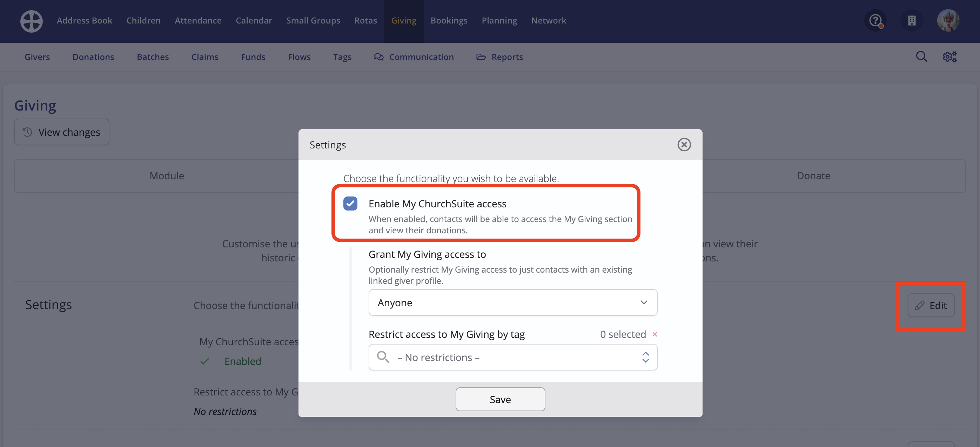
Task: Go to Givers section
Action: [x=37, y=57]
